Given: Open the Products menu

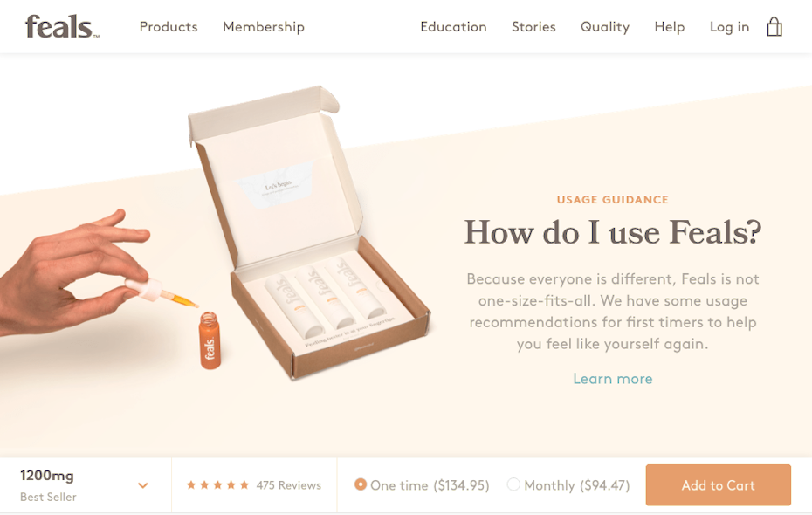Looking at the screenshot, I should point(169,27).
